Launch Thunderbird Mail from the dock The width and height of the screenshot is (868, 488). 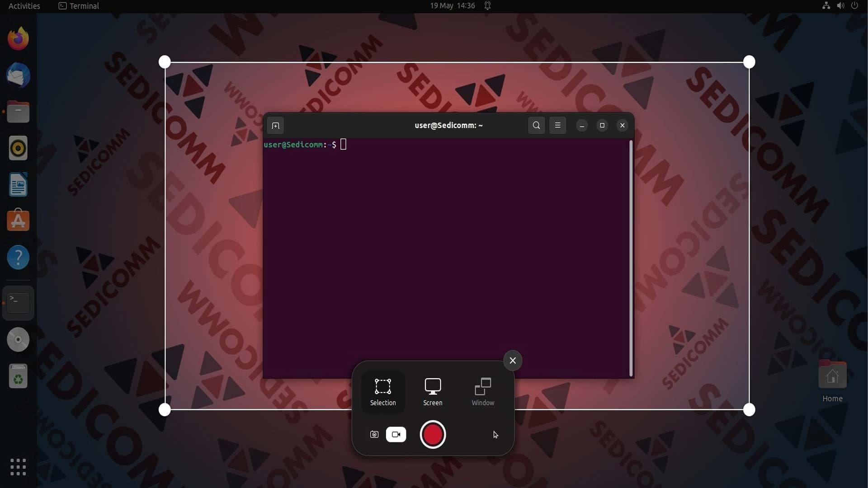coord(18,75)
